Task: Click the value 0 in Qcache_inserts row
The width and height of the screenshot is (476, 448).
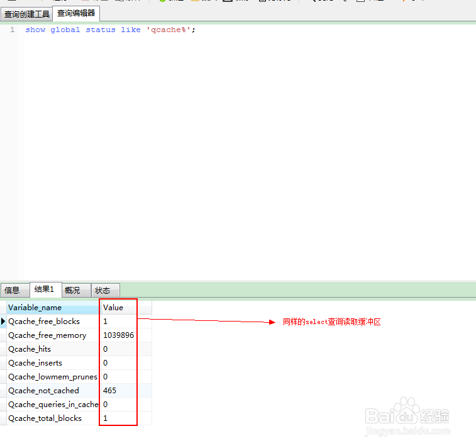Action: [x=106, y=363]
